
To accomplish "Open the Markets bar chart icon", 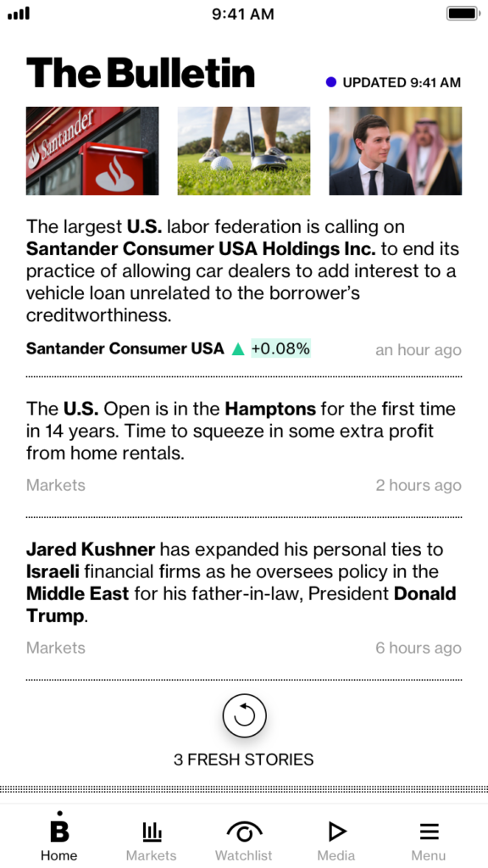I will click(152, 831).
